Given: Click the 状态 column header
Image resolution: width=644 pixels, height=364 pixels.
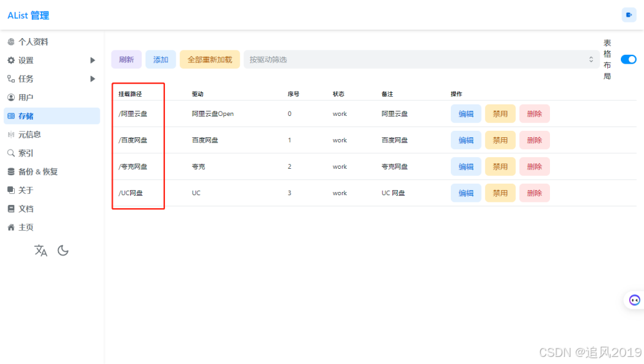Looking at the screenshot, I should 339,94.
